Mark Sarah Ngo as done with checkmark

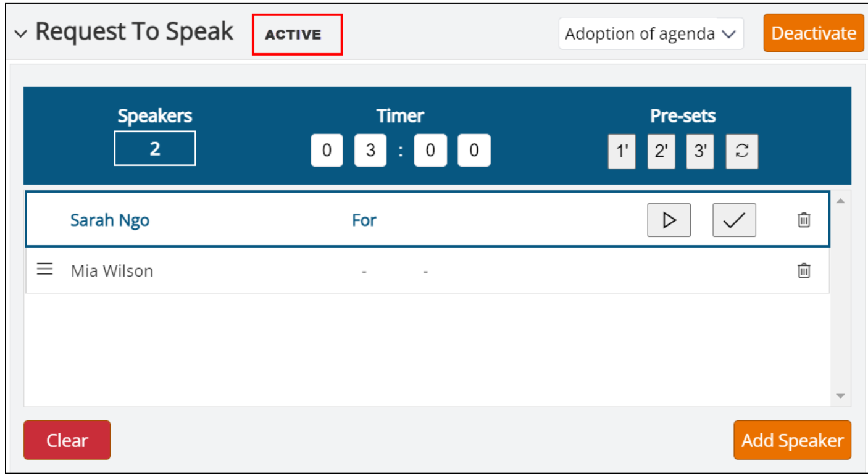(734, 220)
